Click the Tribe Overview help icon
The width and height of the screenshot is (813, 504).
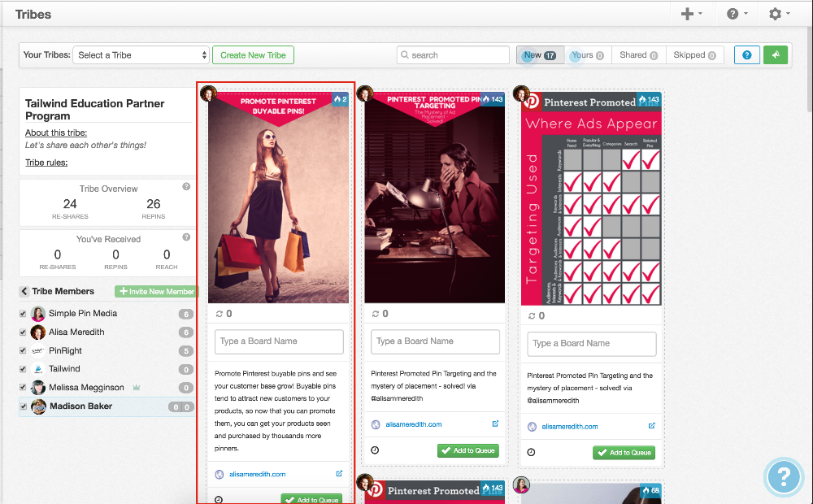point(186,187)
